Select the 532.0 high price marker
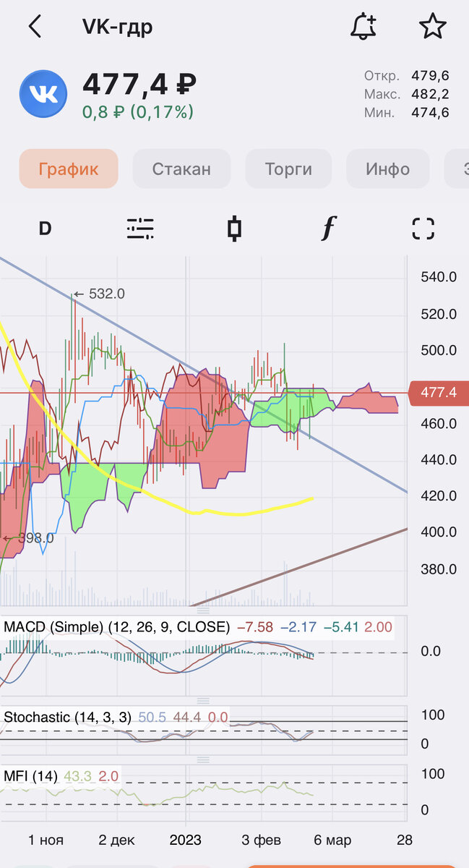 99,294
